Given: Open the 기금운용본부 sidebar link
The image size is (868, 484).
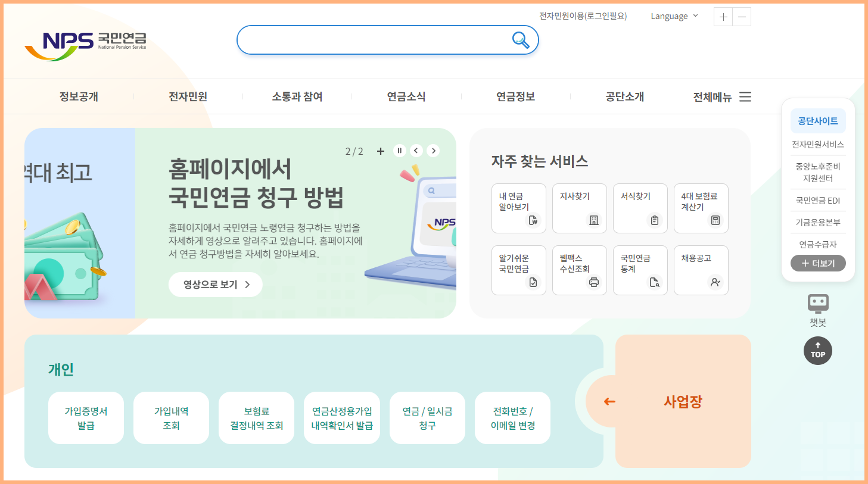Looking at the screenshot, I should pos(818,223).
